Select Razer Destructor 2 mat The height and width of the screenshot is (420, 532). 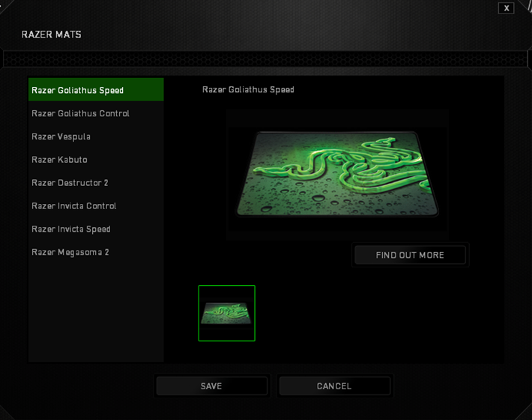[96, 183]
